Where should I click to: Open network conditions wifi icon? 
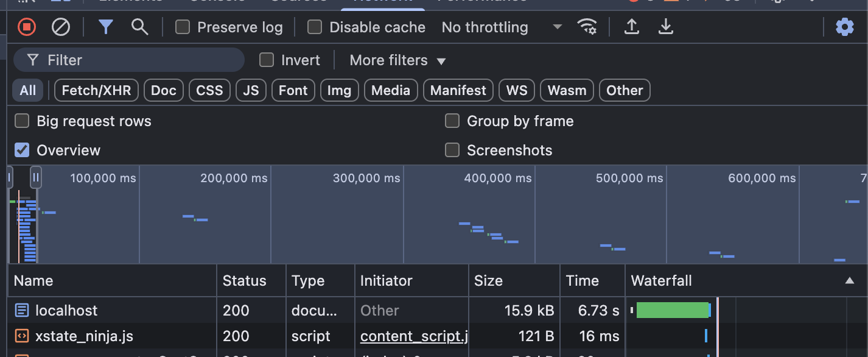click(x=587, y=27)
